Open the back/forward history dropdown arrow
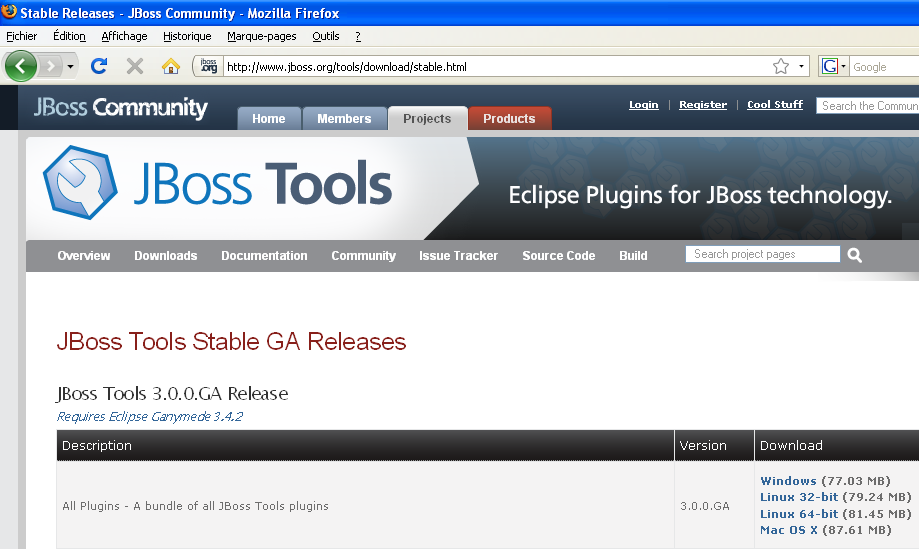The height and width of the screenshot is (549, 919). click(70, 67)
